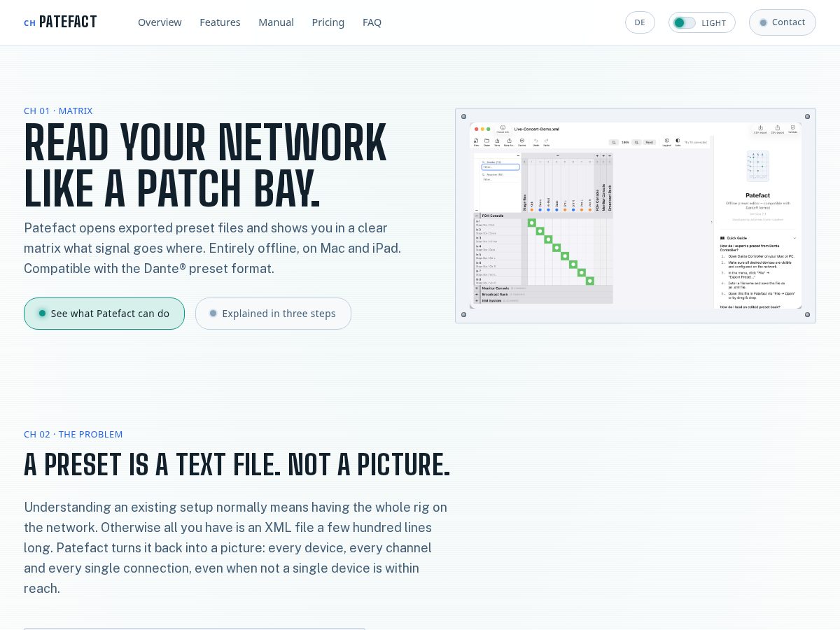
Task: Click the 'CH 02 · THE PROBLEM' label
Action: (x=73, y=434)
